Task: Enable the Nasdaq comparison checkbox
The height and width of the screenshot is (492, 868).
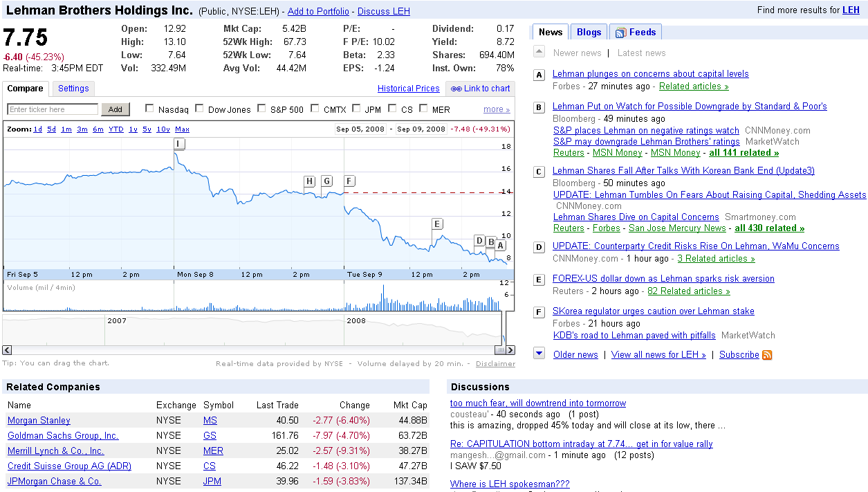Action: [149, 109]
